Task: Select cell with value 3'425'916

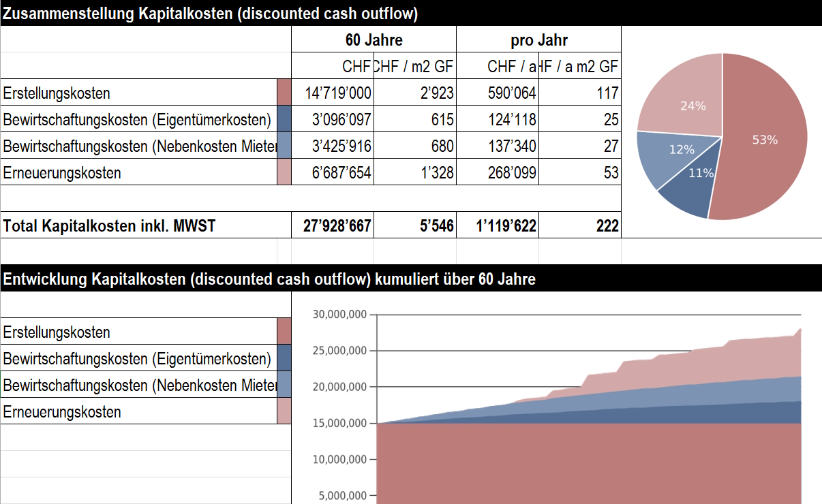Action: click(333, 145)
